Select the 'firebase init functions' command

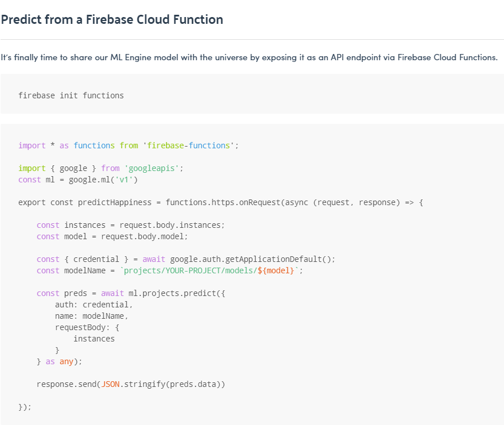coord(71,95)
